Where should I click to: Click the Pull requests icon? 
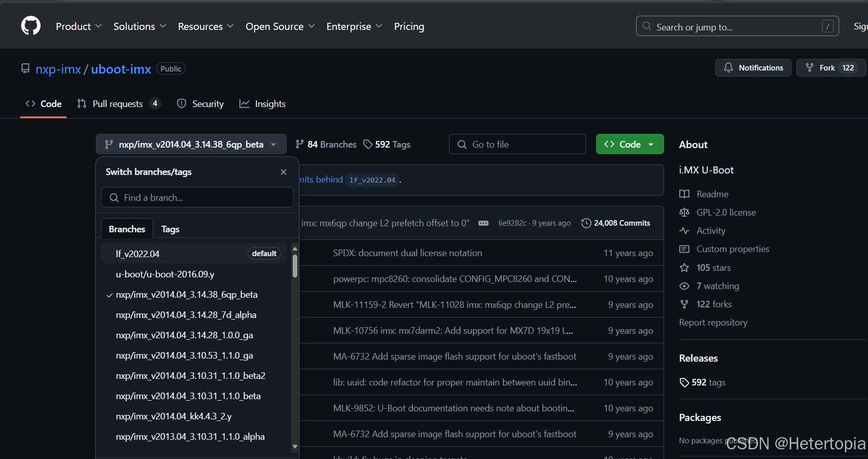(82, 103)
